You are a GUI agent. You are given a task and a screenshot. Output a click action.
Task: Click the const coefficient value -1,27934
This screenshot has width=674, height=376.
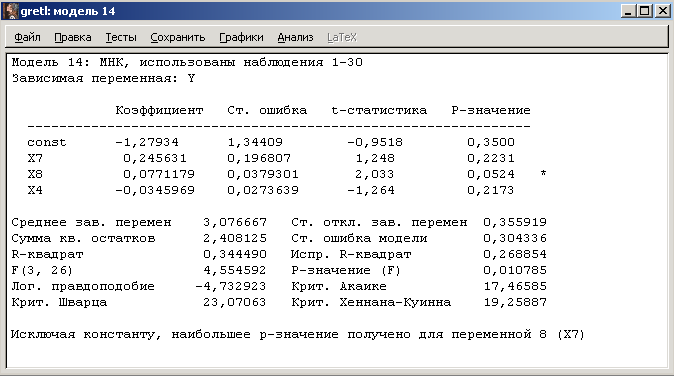(147, 142)
